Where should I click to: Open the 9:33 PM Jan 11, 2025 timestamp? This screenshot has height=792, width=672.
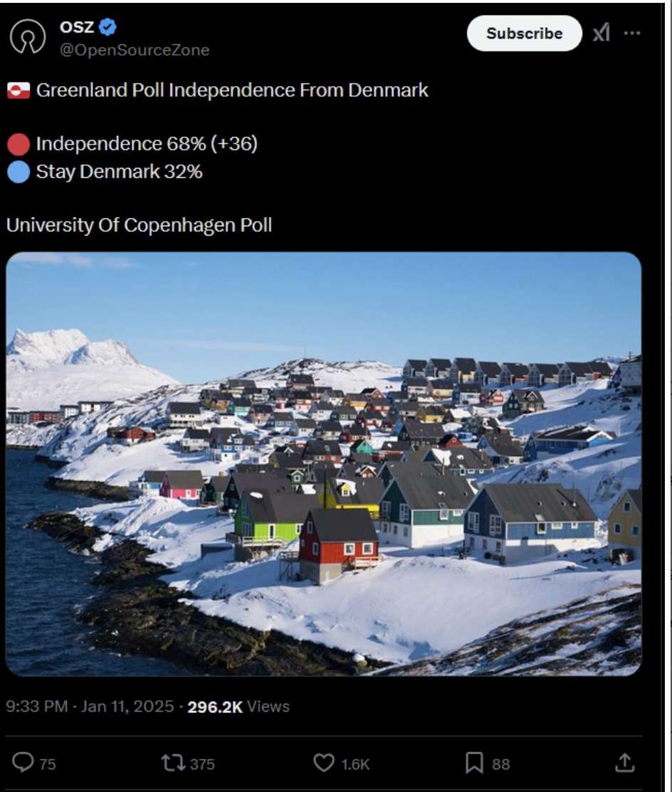[x=90, y=706]
